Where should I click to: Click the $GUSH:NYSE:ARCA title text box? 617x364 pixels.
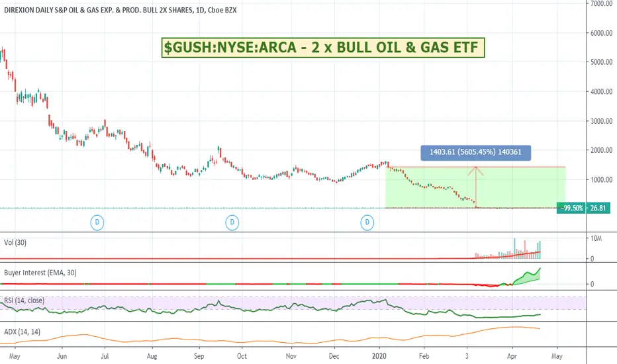pos(322,48)
